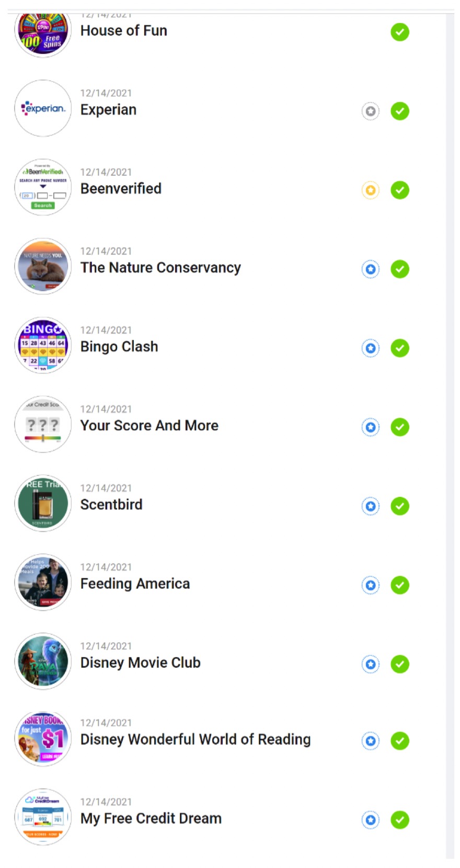
Task: Click the blue star badge beside Scentbird
Action: (371, 506)
